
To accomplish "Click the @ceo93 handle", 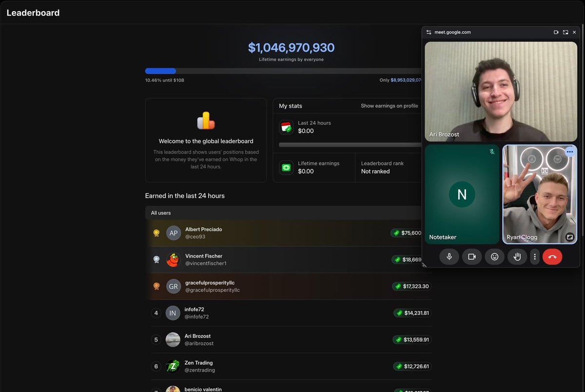I will coord(195,237).
